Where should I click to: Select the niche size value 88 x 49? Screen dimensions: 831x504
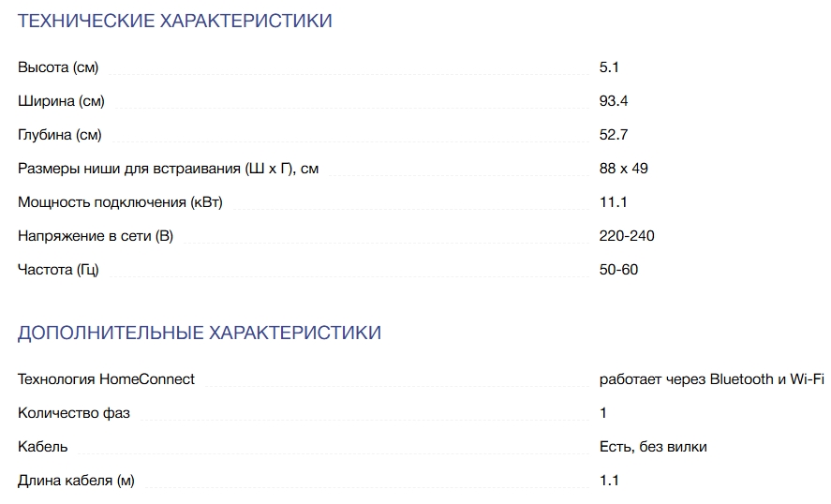(x=624, y=169)
